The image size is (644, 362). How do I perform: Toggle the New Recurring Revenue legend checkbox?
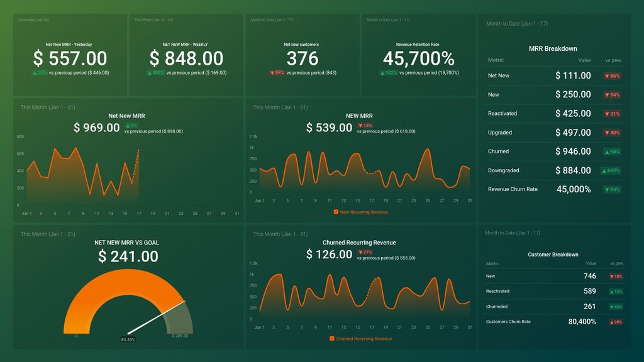click(x=336, y=212)
